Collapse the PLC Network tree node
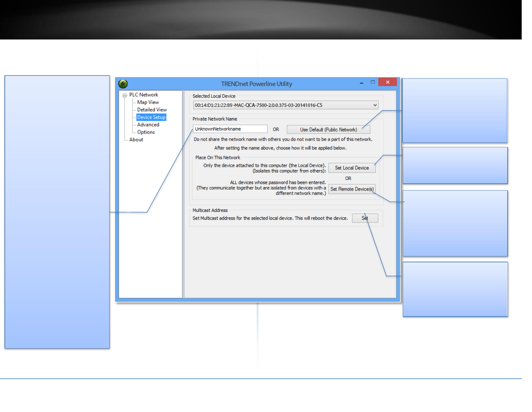The height and width of the screenshot is (412, 532). (x=125, y=95)
